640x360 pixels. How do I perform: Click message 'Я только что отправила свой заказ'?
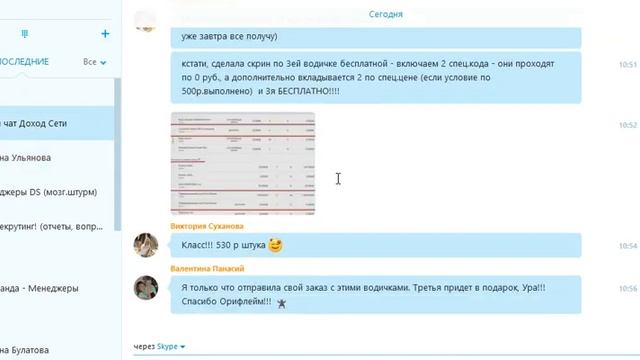[x=376, y=295]
